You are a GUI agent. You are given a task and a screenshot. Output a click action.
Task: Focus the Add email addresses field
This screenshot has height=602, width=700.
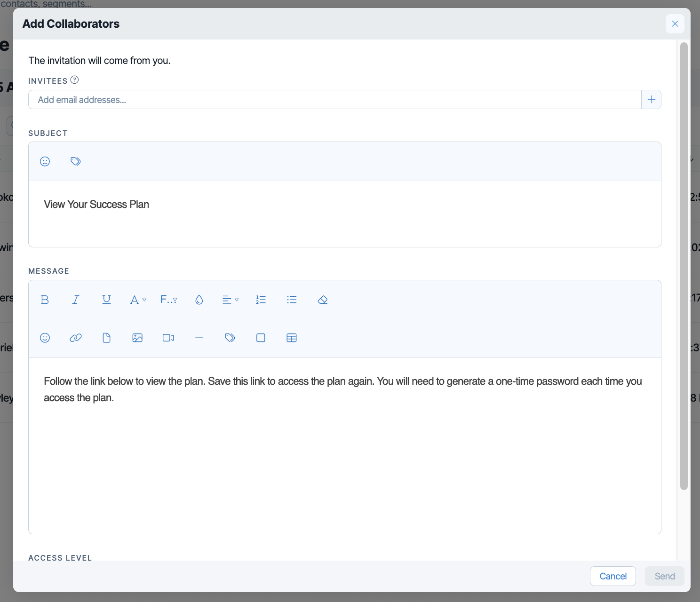click(x=335, y=100)
